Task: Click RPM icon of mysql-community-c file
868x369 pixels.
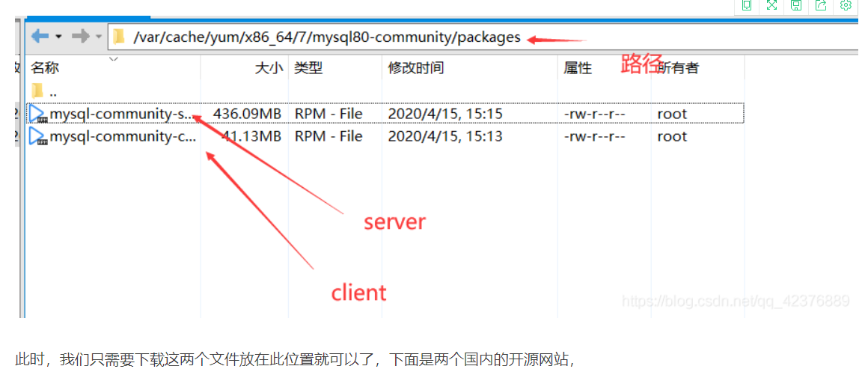Action: [38, 136]
